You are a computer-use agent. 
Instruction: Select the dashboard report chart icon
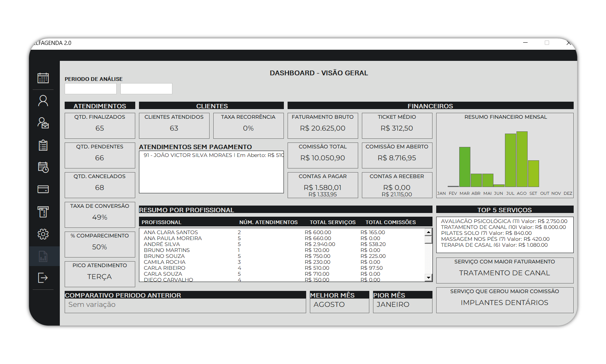pos(43,256)
